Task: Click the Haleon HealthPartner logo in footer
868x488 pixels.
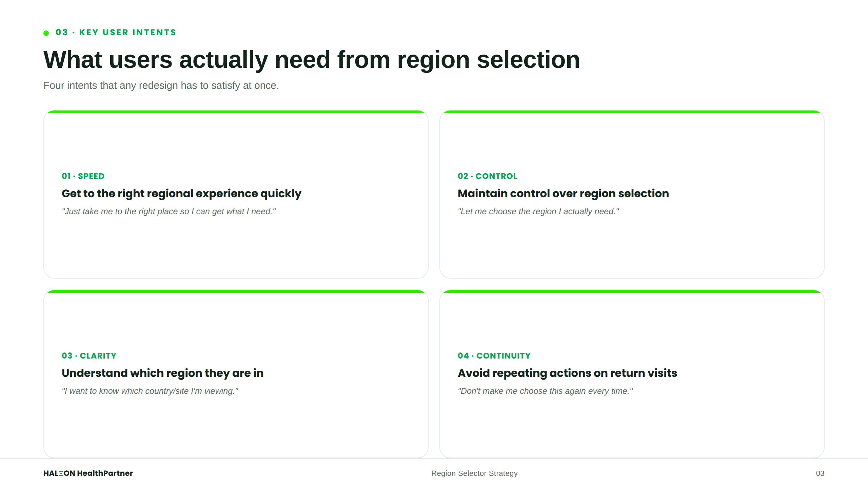Action: coord(88,473)
